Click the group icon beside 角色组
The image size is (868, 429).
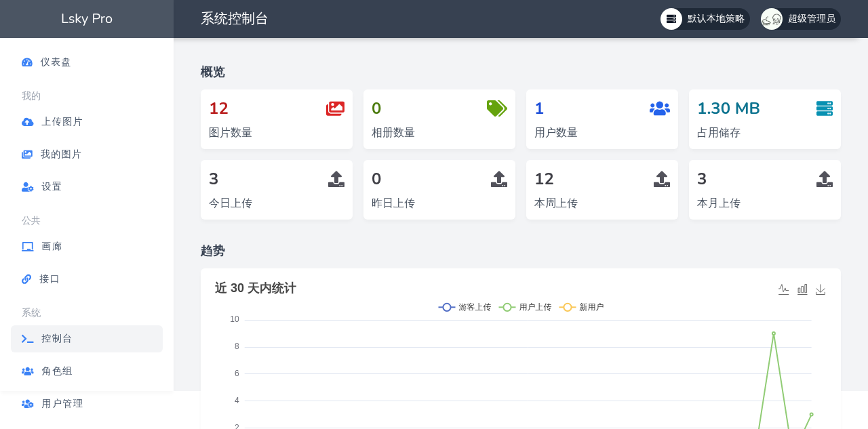28,371
